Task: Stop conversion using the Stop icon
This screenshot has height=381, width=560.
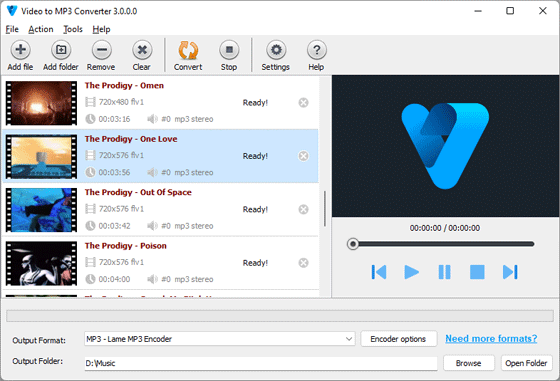Action: 229,50
